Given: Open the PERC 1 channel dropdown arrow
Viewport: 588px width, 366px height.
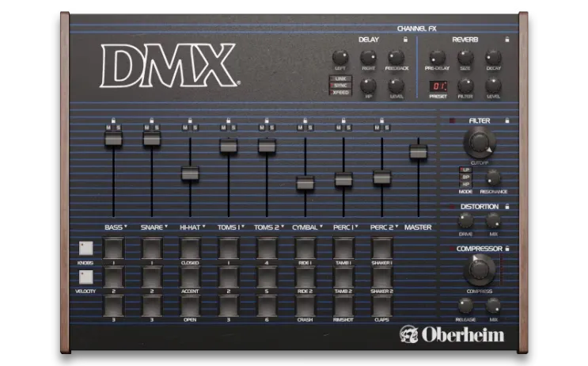Looking at the screenshot, I should click(357, 227).
